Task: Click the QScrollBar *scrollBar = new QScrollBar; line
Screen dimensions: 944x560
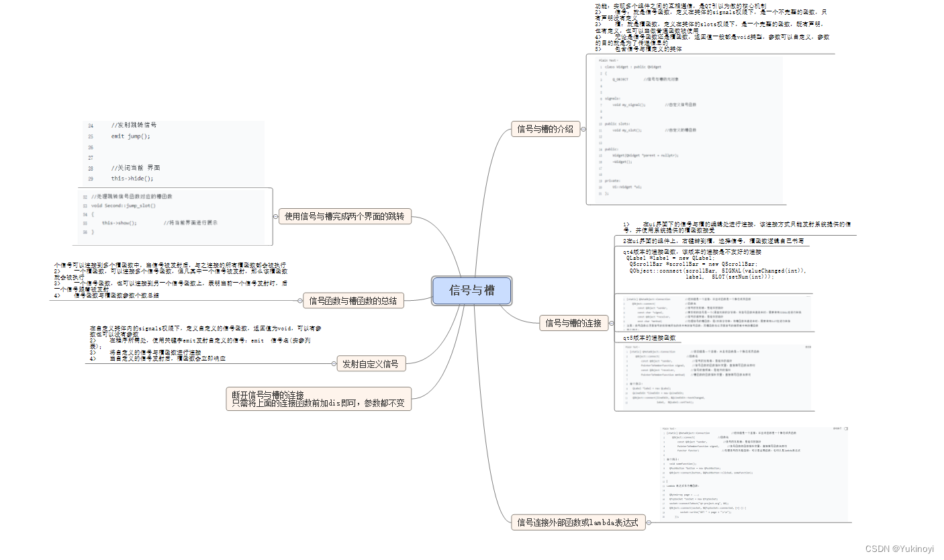Action: pyautogui.click(x=693, y=265)
